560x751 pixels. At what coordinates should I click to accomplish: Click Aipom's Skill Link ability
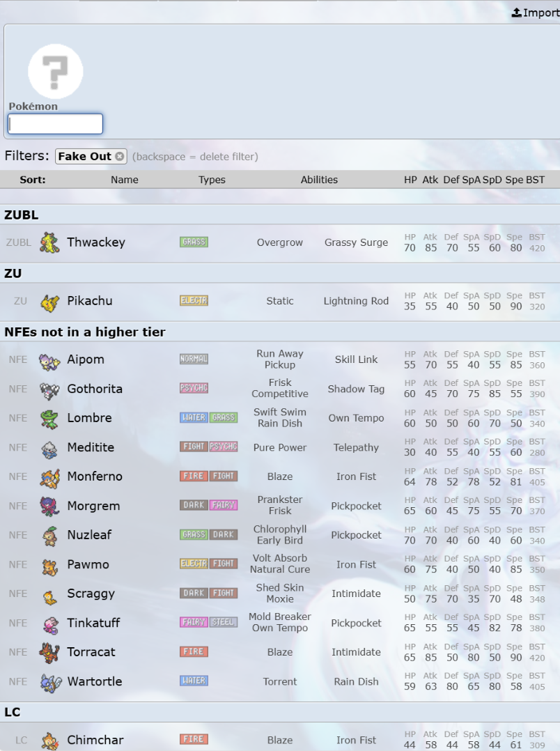click(356, 359)
